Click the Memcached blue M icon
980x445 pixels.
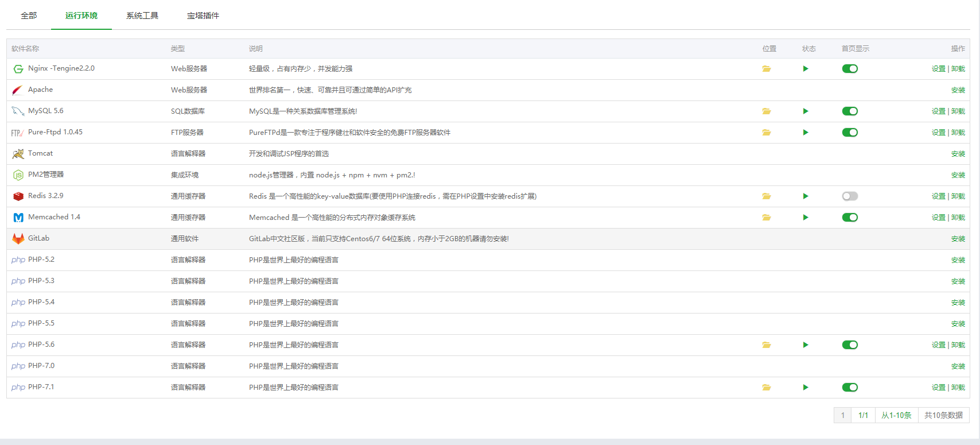[18, 218]
